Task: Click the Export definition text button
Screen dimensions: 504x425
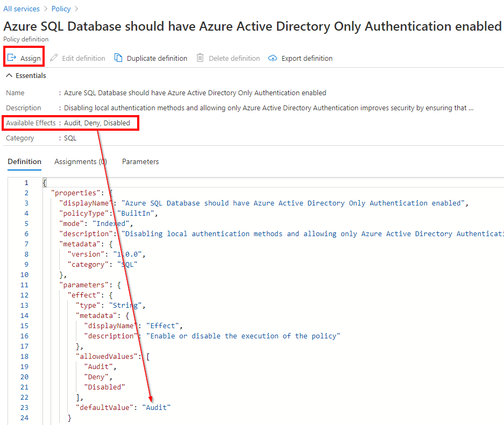Action: point(307,58)
